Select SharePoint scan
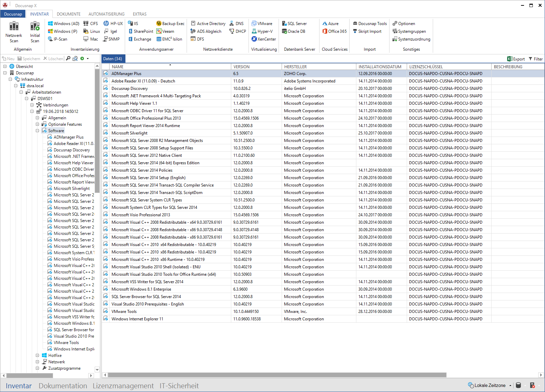The width and height of the screenshot is (545, 392). coord(141,31)
